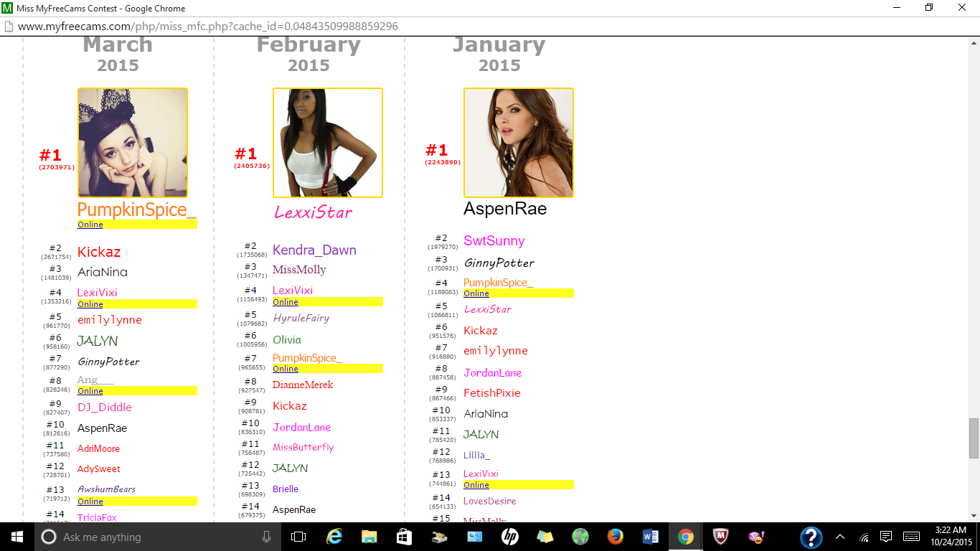Open the Action Center notifications icon

[886, 537]
